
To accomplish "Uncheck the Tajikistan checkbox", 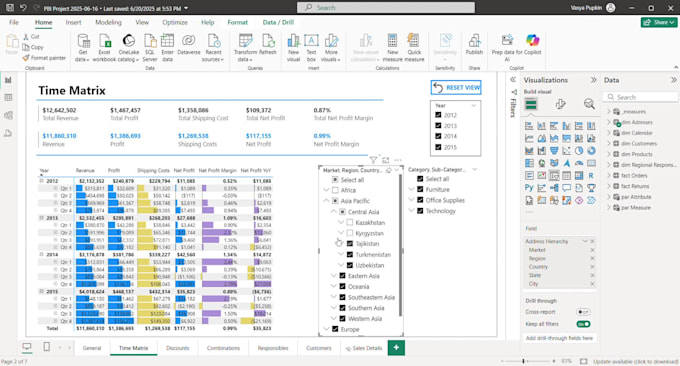I will pos(350,244).
